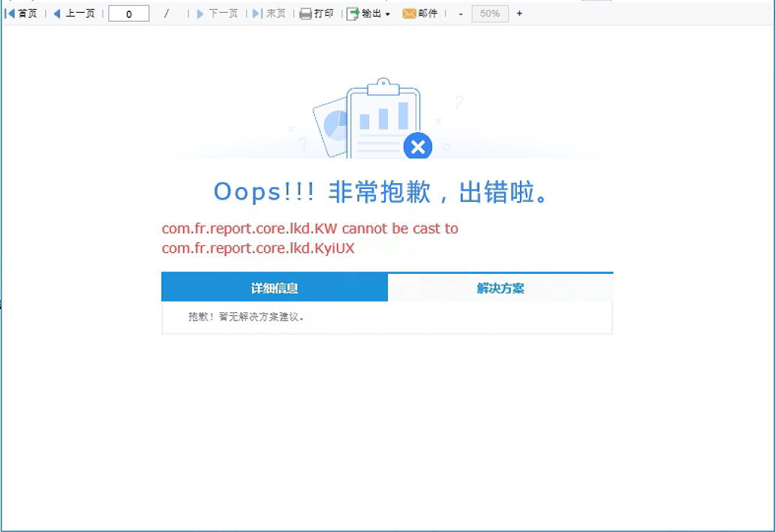Click the 下一页 label
Viewport: 775px width, 532px height.
pyautogui.click(x=224, y=14)
